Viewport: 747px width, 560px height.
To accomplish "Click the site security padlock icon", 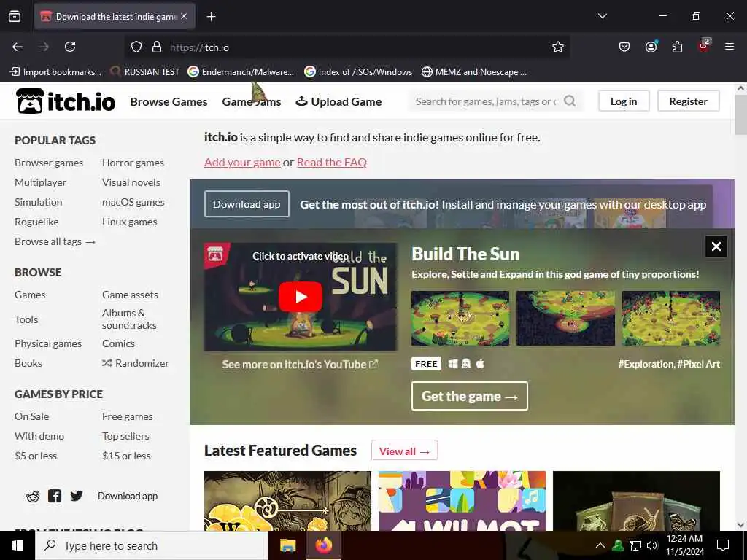I will pos(157,47).
